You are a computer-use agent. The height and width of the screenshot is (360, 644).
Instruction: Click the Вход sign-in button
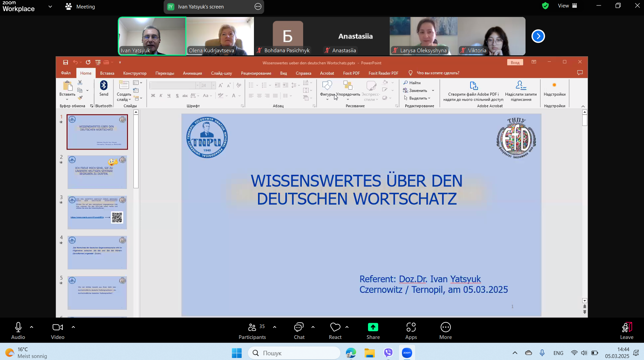pyautogui.click(x=515, y=62)
